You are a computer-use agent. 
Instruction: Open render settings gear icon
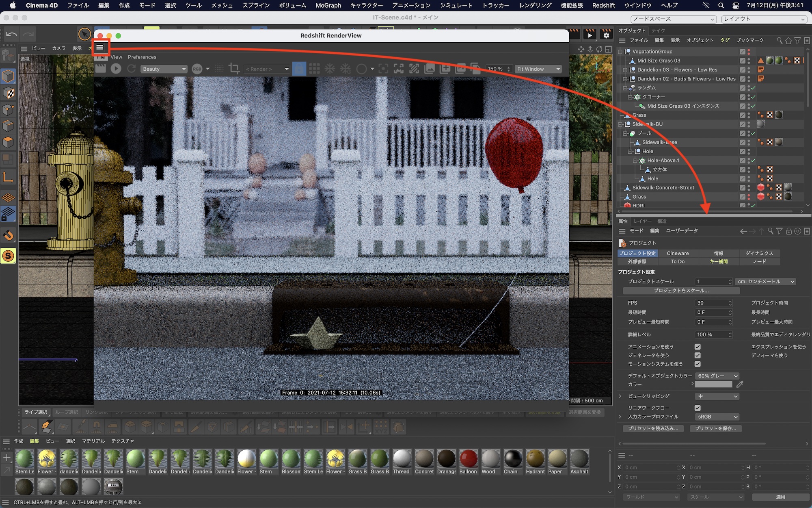tap(606, 35)
